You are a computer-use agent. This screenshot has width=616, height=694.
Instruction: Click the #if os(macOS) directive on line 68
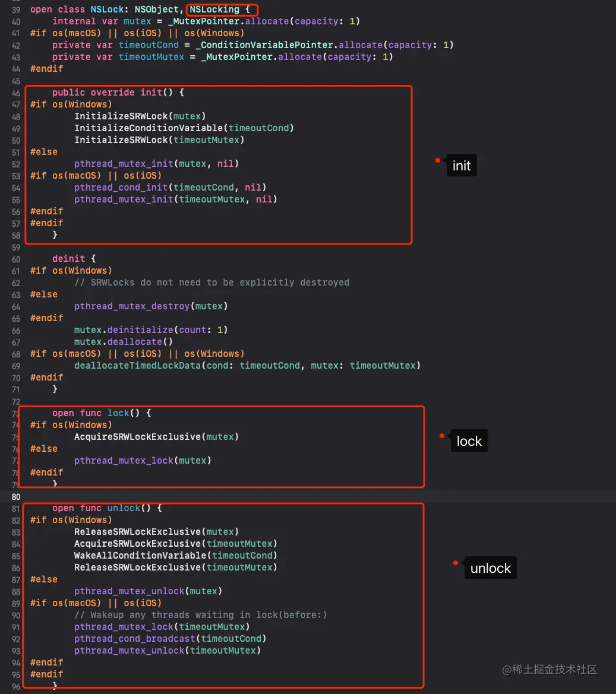coord(137,354)
